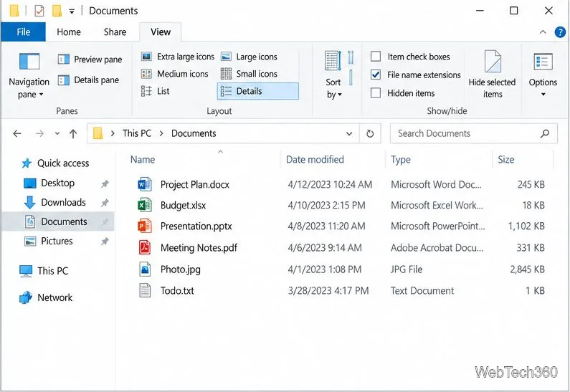
Task: Click the Properties checkmark icon in title bar
Action: pos(39,11)
